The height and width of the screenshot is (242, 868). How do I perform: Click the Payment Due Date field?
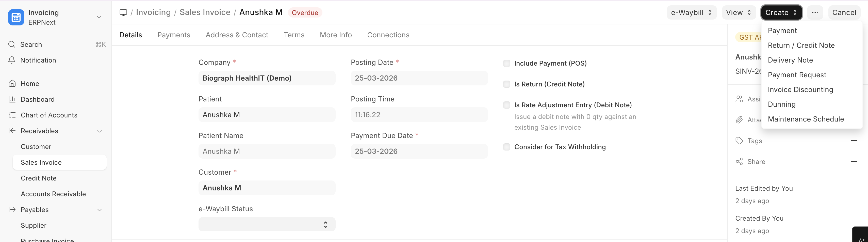tap(419, 151)
